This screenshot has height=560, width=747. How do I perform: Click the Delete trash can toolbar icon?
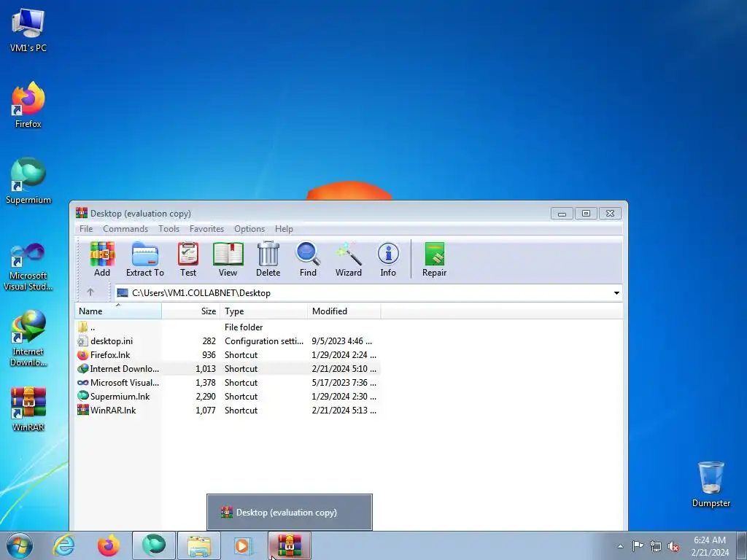[268, 259]
